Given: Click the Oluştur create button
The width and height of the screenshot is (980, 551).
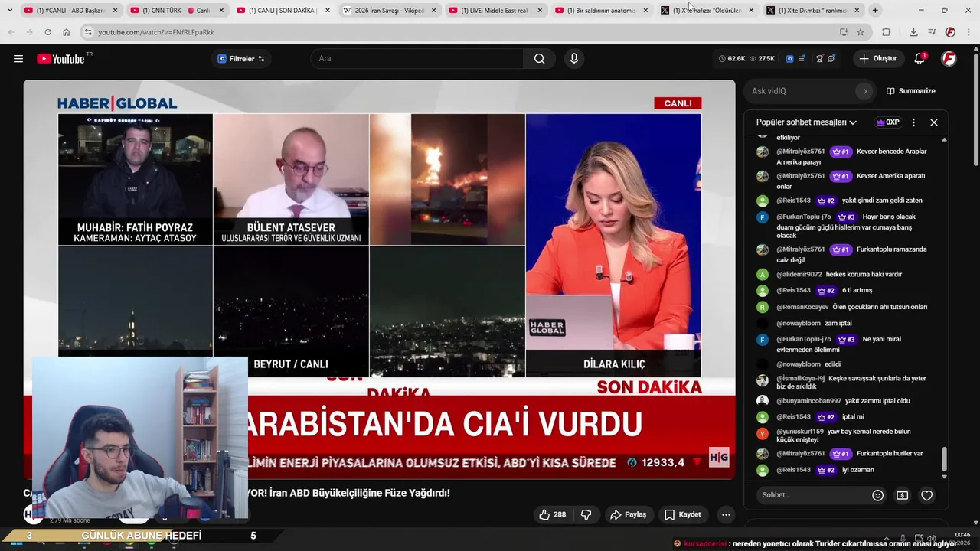Looking at the screenshot, I should click(x=877, y=59).
